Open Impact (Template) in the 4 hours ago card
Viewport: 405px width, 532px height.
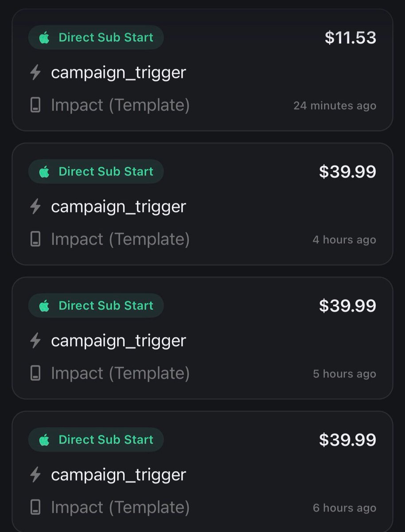coord(120,239)
